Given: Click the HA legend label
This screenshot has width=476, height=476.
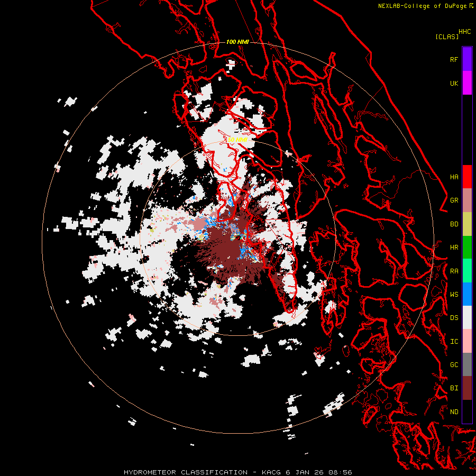Looking at the screenshot, I should click(x=454, y=177).
